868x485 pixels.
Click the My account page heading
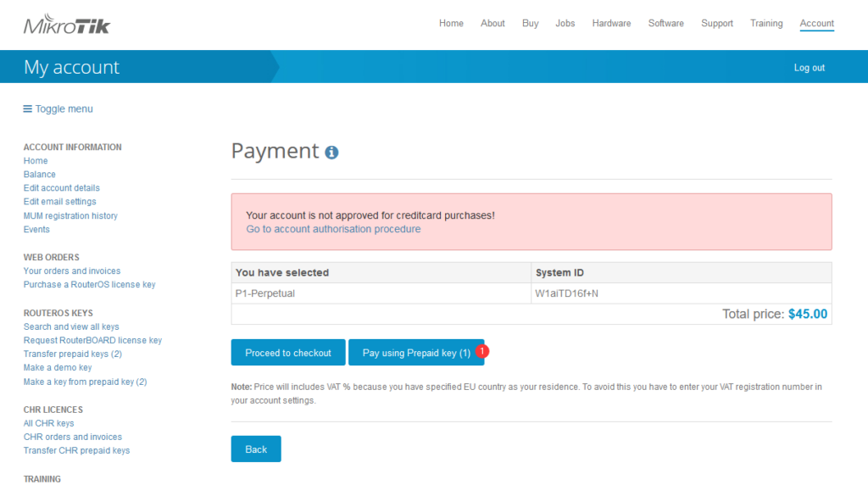pyautogui.click(x=71, y=67)
